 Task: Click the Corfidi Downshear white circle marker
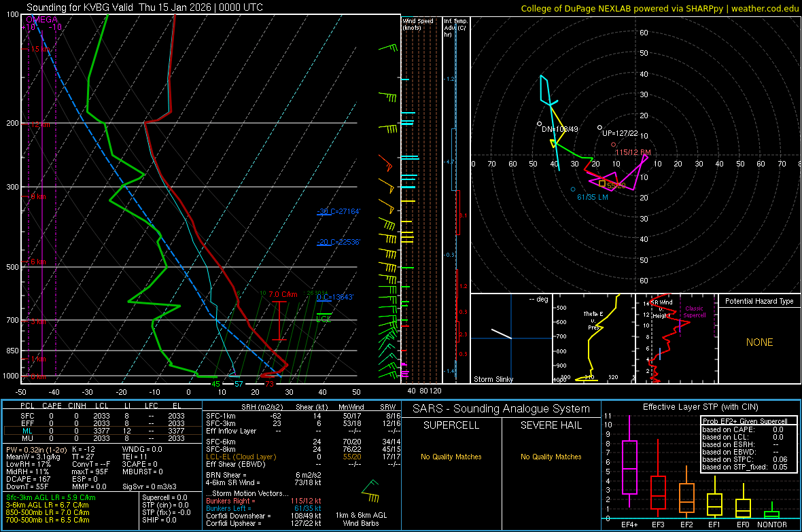(x=539, y=124)
